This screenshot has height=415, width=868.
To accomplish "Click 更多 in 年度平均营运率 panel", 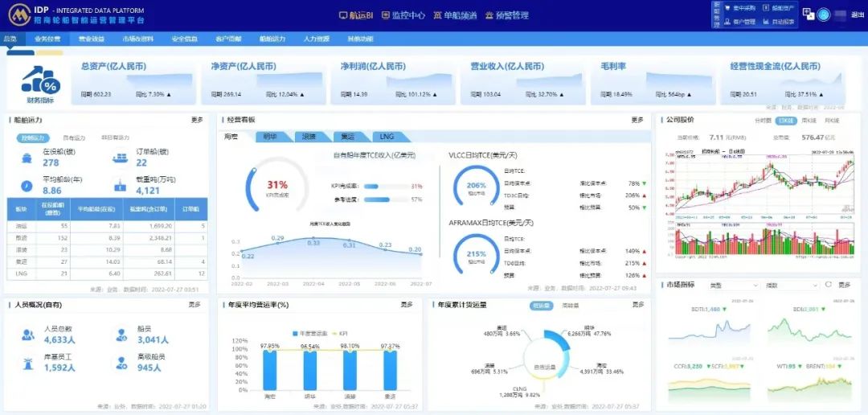I will tap(407, 305).
